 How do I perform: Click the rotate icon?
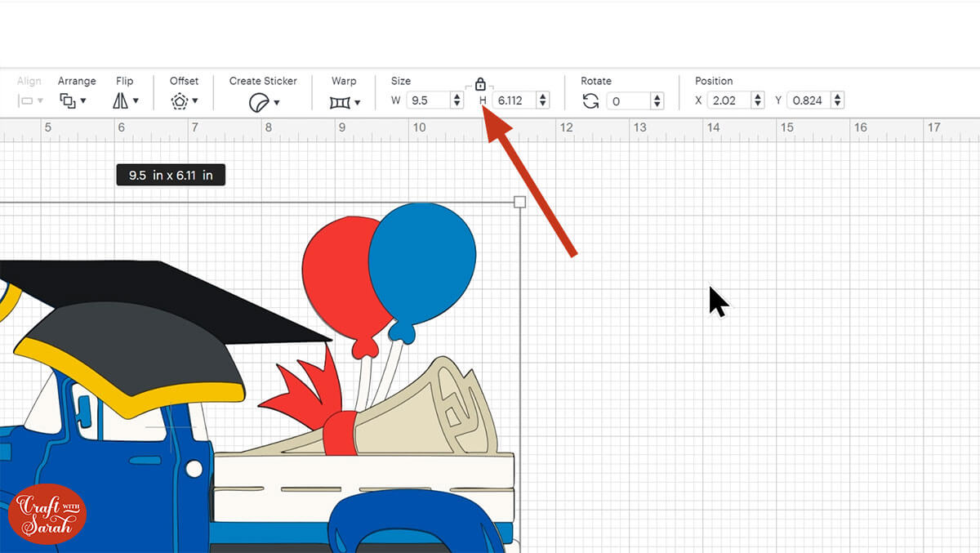click(x=590, y=101)
